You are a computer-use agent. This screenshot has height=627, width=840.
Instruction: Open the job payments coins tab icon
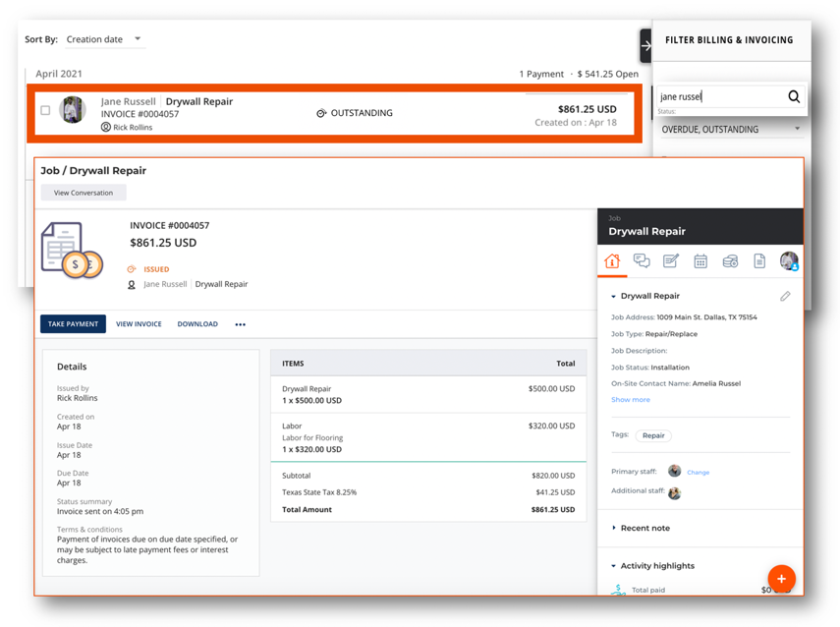[730, 261]
